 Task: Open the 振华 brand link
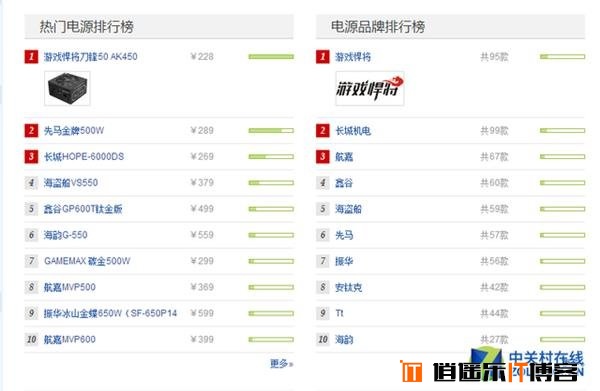[344, 261]
